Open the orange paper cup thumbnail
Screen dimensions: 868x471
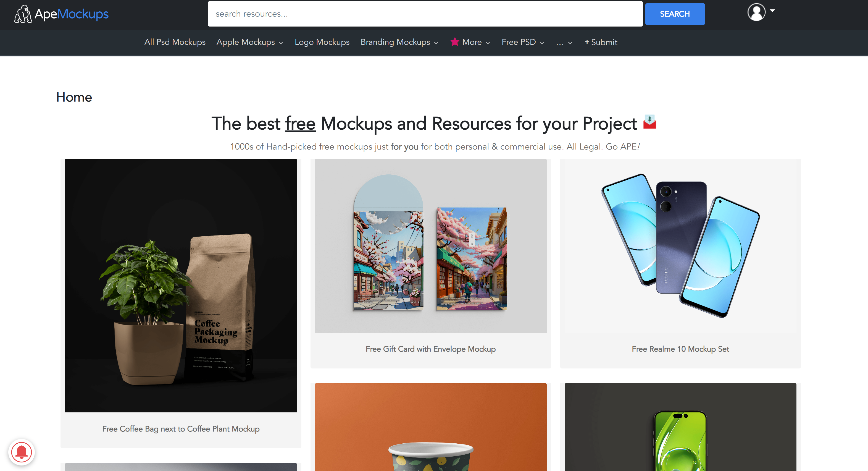pyautogui.click(x=430, y=426)
